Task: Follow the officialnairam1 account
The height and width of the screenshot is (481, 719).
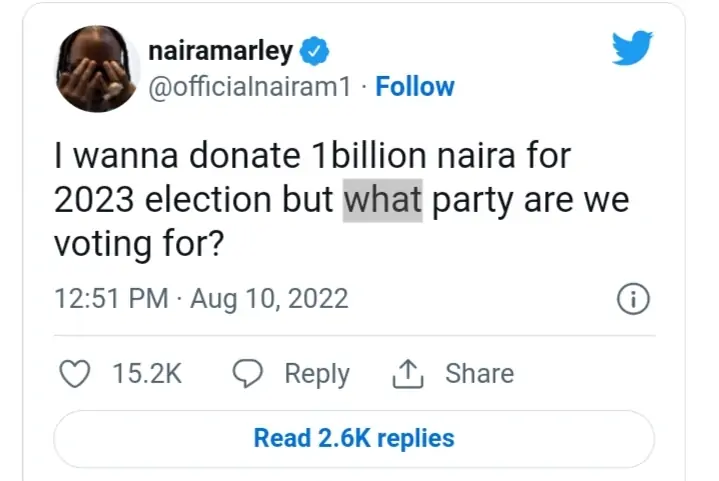Action: coord(414,87)
